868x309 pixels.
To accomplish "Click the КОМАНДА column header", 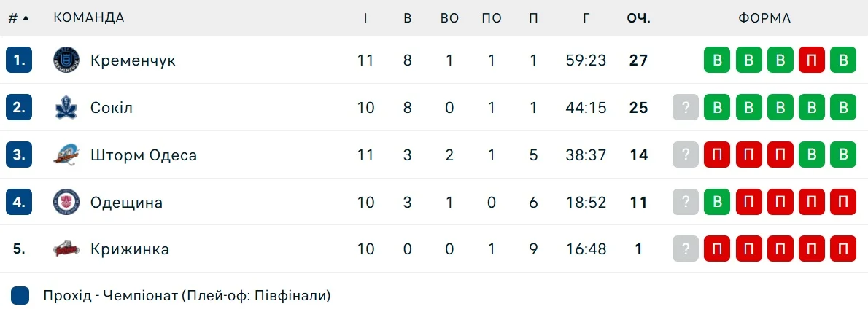I will 89,18.
